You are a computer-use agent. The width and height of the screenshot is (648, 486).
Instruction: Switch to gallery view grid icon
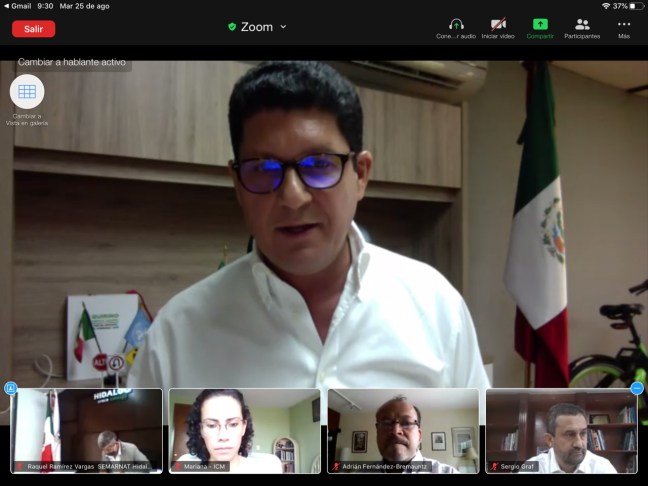(x=27, y=92)
